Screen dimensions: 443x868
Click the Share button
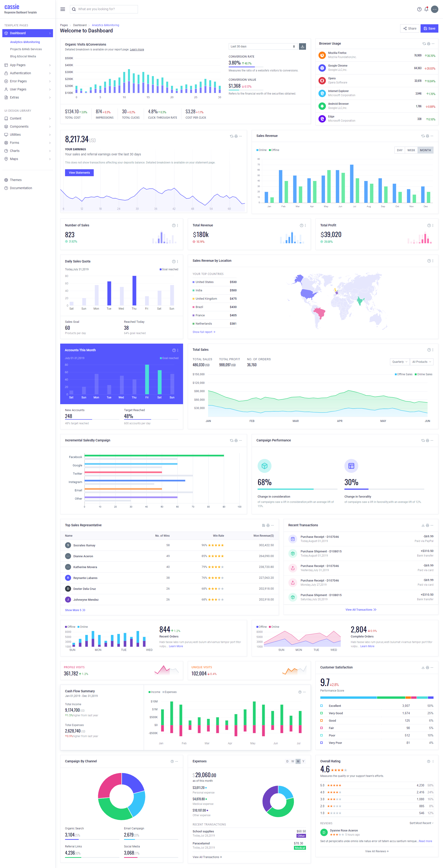click(x=410, y=29)
